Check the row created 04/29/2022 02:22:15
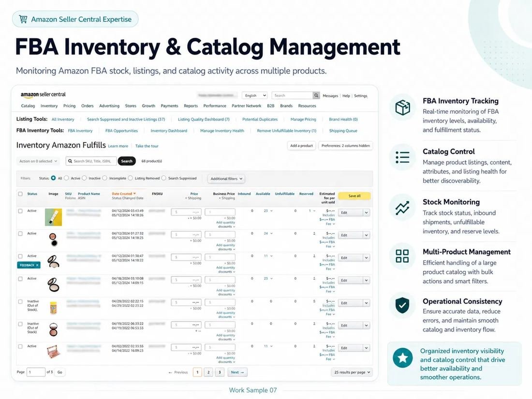The height and width of the screenshot is (399, 532). [x=20, y=302]
